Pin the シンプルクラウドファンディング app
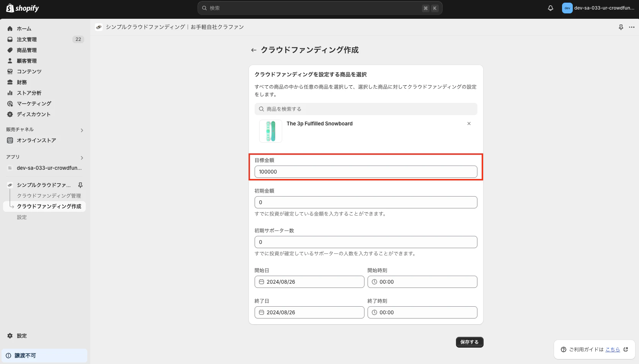The width and height of the screenshot is (639, 364). pos(80,185)
